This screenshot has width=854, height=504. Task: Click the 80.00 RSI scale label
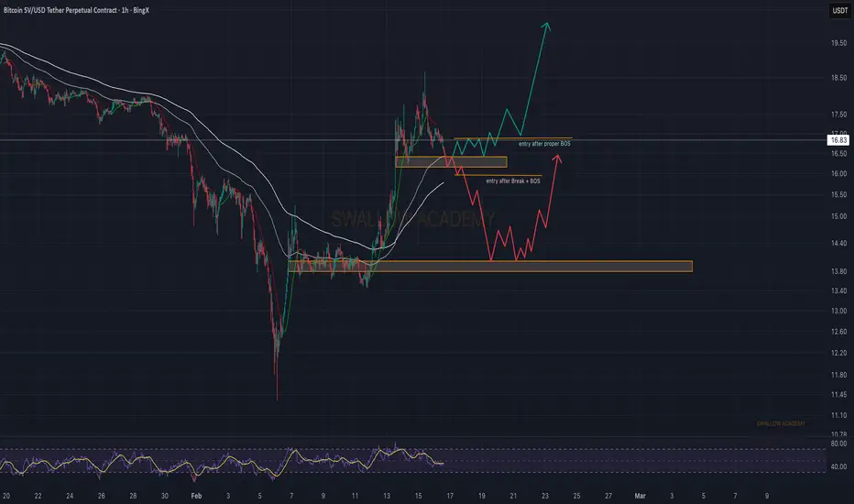pos(838,444)
